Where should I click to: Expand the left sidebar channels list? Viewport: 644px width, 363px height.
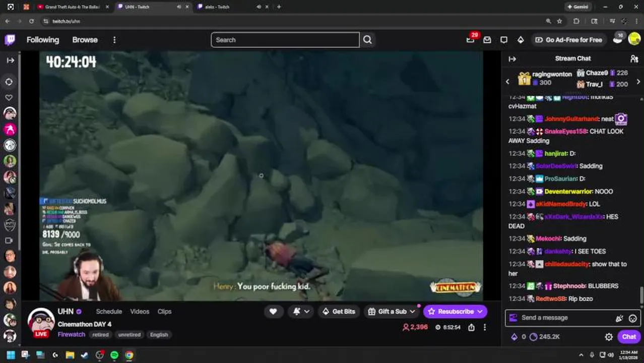point(10,60)
